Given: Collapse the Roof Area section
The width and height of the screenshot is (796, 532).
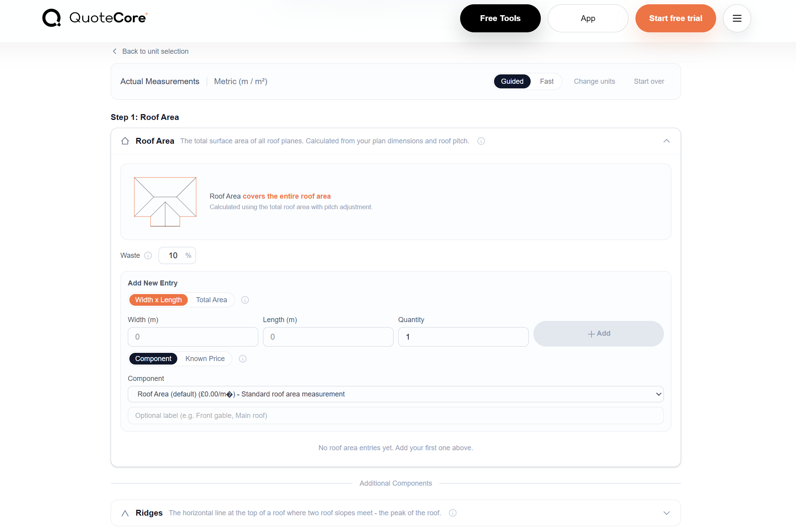Looking at the screenshot, I should (667, 141).
